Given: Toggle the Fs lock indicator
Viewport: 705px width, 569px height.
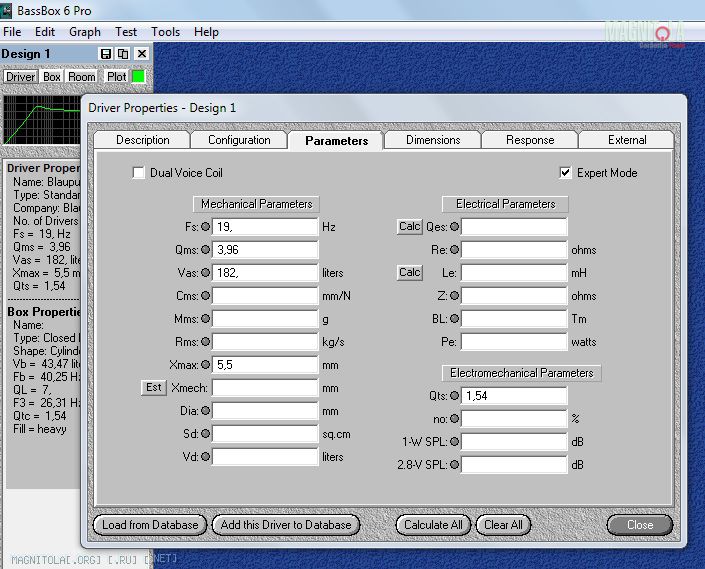Looking at the screenshot, I should pyautogui.click(x=205, y=227).
